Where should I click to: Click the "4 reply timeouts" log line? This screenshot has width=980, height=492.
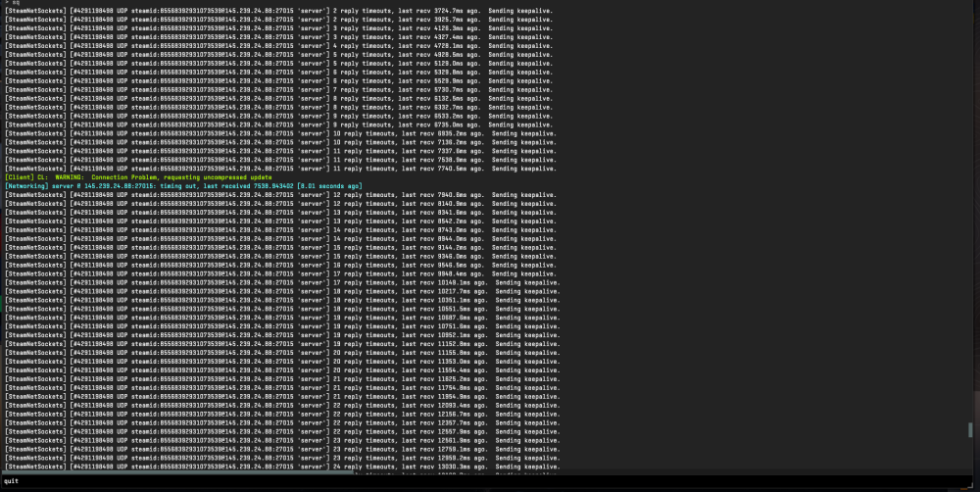pos(278,46)
